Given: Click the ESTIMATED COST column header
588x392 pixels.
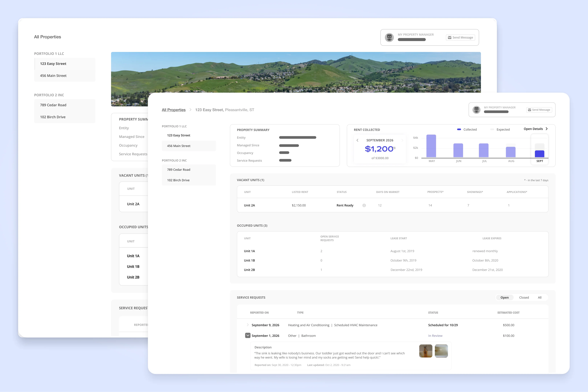Looking at the screenshot, I should click(508, 313).
